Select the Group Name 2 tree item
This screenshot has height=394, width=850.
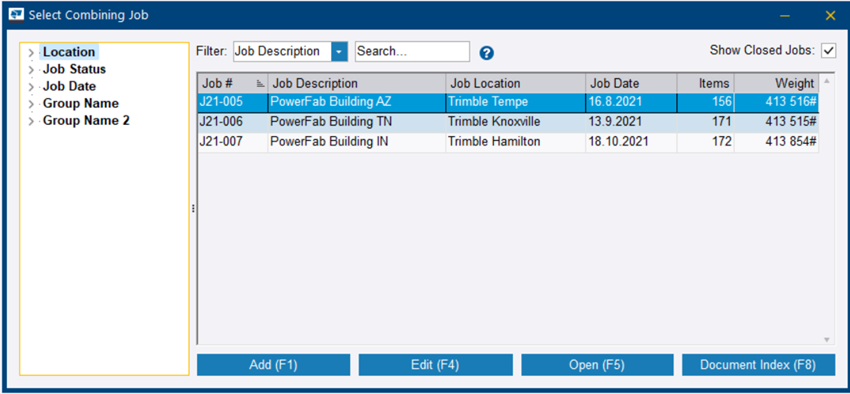point(86,120)
